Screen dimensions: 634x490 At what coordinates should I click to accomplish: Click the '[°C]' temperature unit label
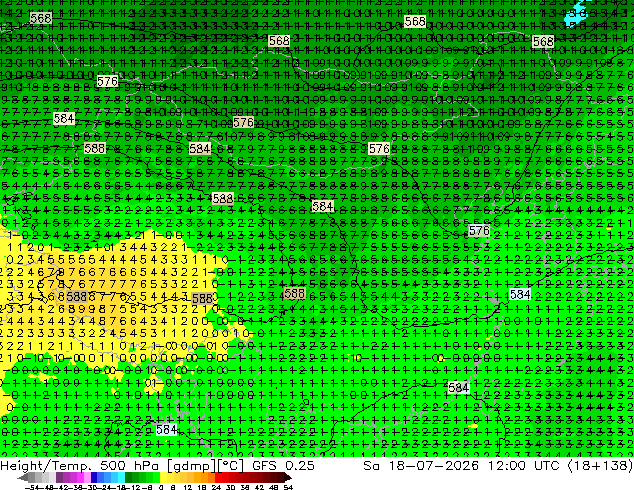(230, 466)
